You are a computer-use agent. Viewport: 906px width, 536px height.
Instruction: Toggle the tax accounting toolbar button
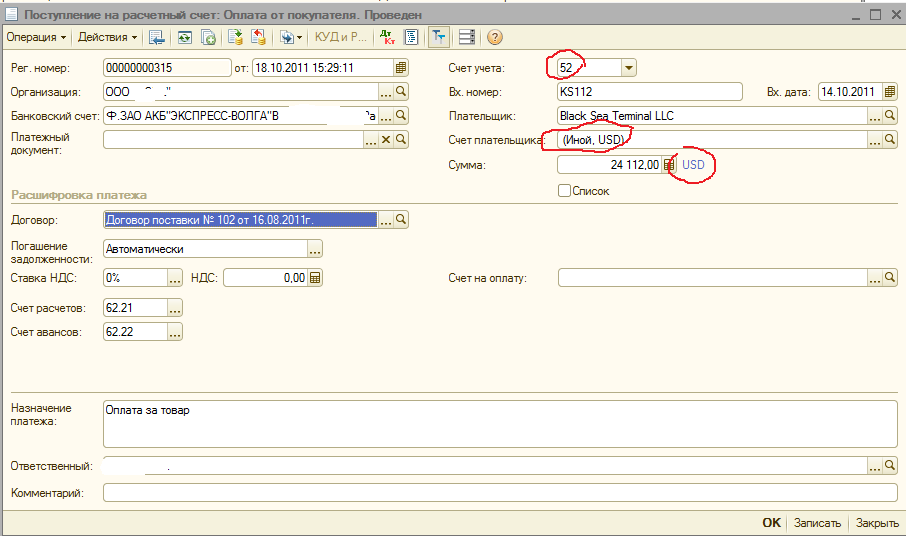438,38
